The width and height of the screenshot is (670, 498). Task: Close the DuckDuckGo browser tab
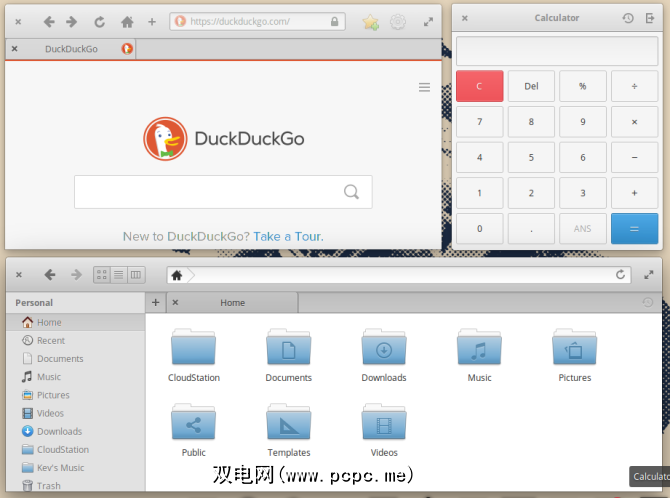[x=15, y=49]
